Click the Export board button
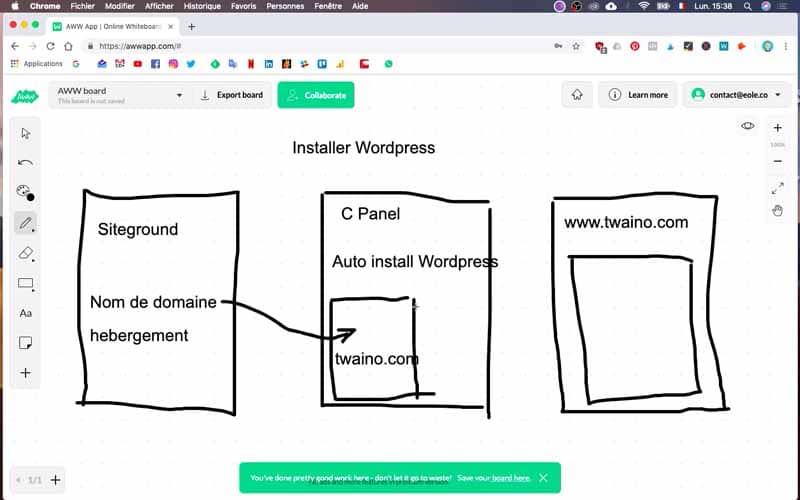Screen dimensions: 800x500 tap(232, 95)
